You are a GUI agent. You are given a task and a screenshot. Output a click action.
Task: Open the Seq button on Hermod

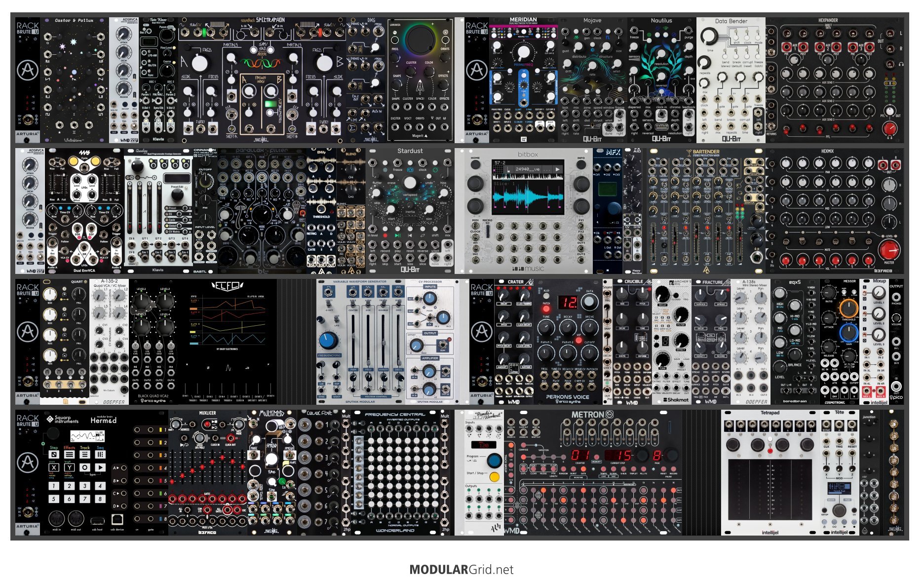pyautogui.click(x=100, y=454)
